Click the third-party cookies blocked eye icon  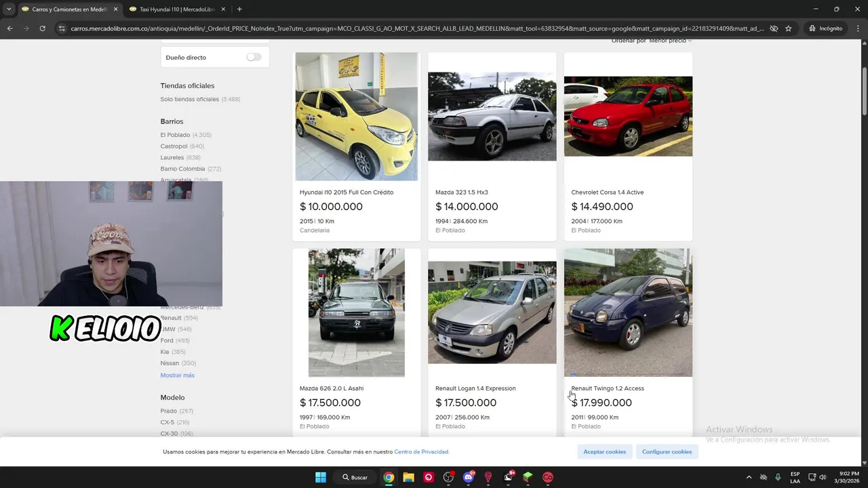[x=774, y=28]
